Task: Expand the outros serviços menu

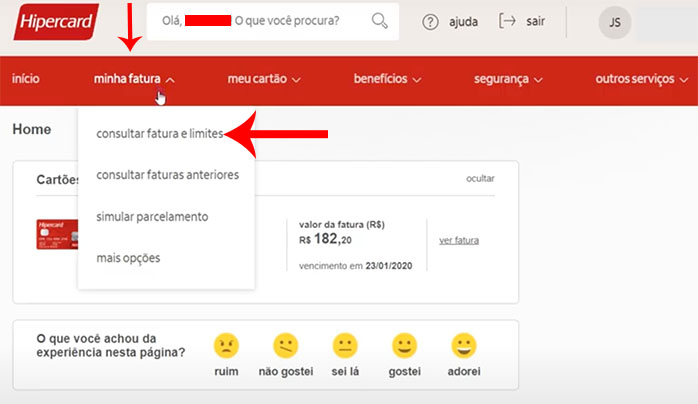Action: coord(641,79)
